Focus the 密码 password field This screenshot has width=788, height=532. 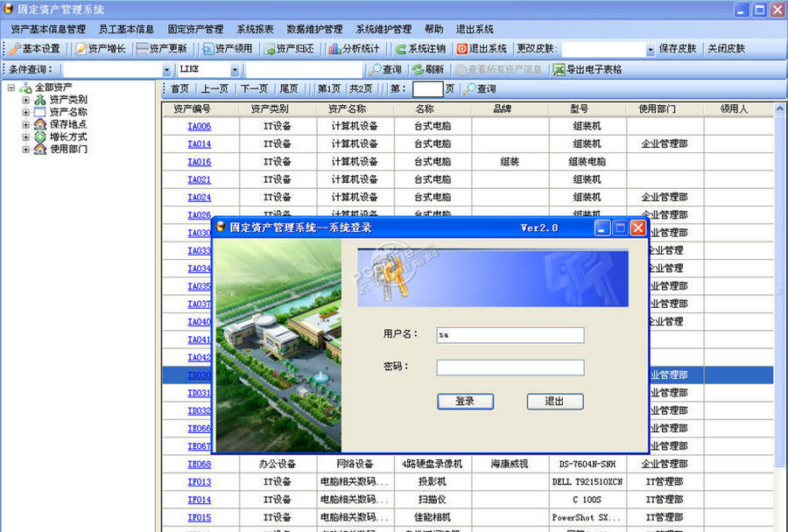click(510, 367)
